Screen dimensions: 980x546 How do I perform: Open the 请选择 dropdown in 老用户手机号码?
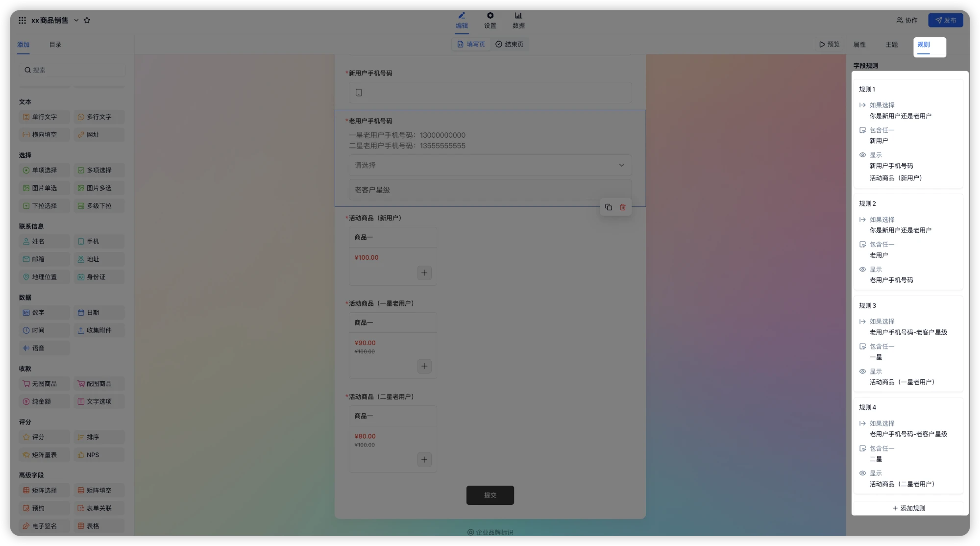490,165
